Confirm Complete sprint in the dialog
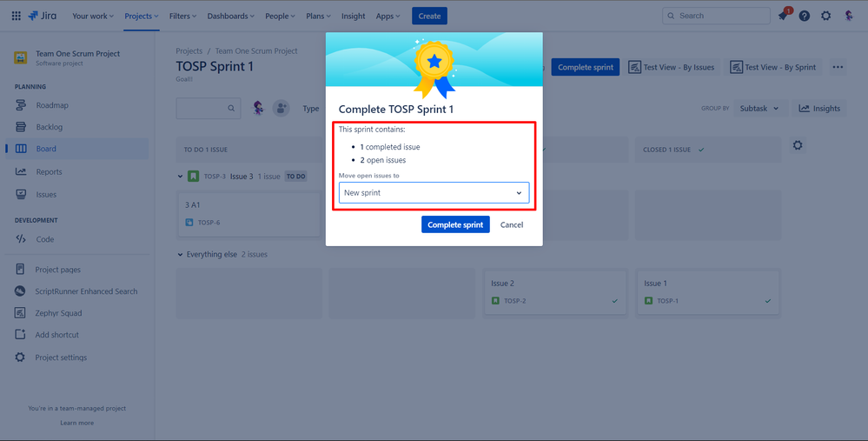The height and width of the screenshot is (441, 868). point(455,224)
